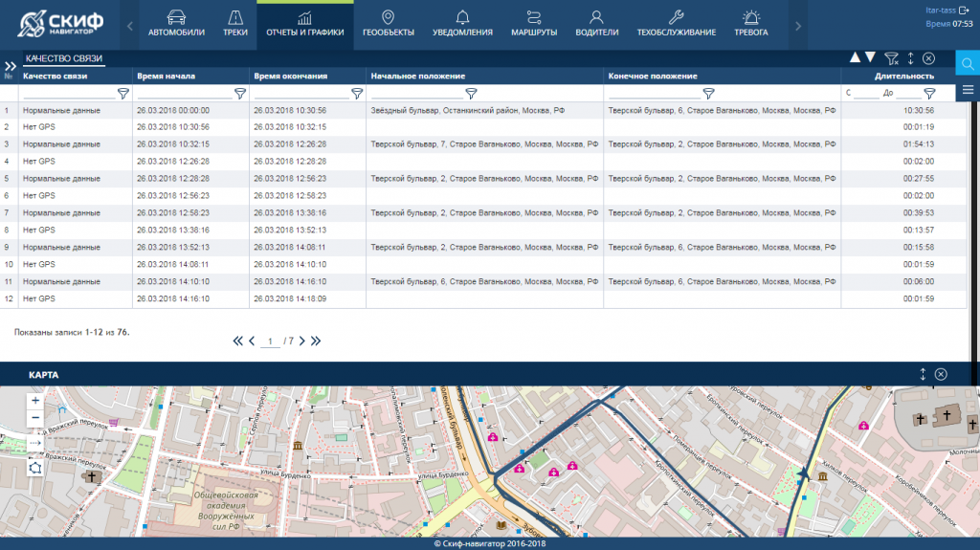Viewport: 980px width, 550px height.
Task: Open search with the magnifier button
Action: 968,64
